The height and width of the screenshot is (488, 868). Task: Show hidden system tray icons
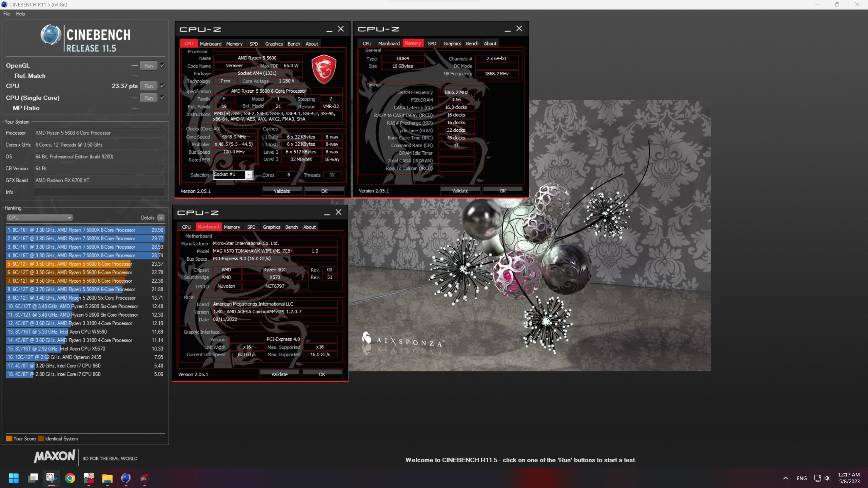(785, 478)
